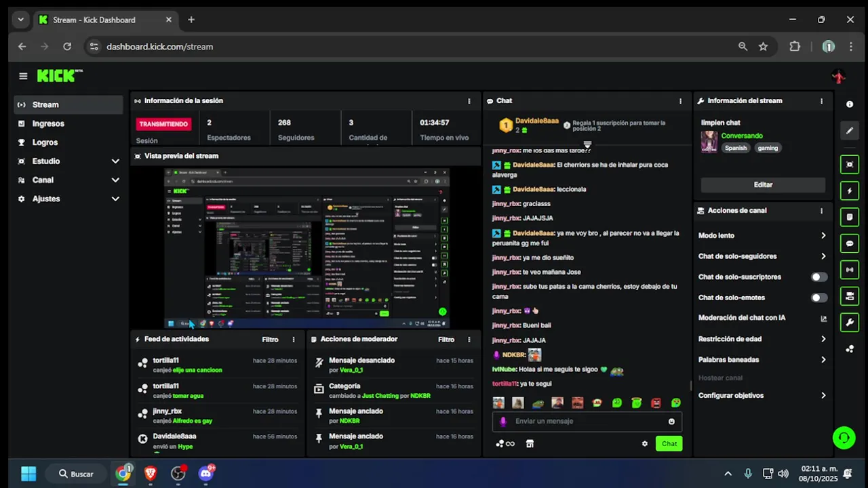
Task: Click the purple microphone icon in message box
Action: (x=502, y=421)
